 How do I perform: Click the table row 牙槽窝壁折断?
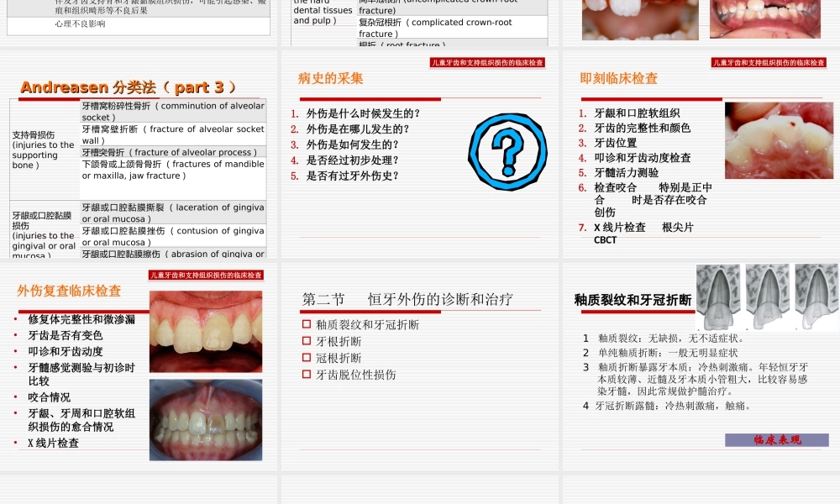pos(173,135)
